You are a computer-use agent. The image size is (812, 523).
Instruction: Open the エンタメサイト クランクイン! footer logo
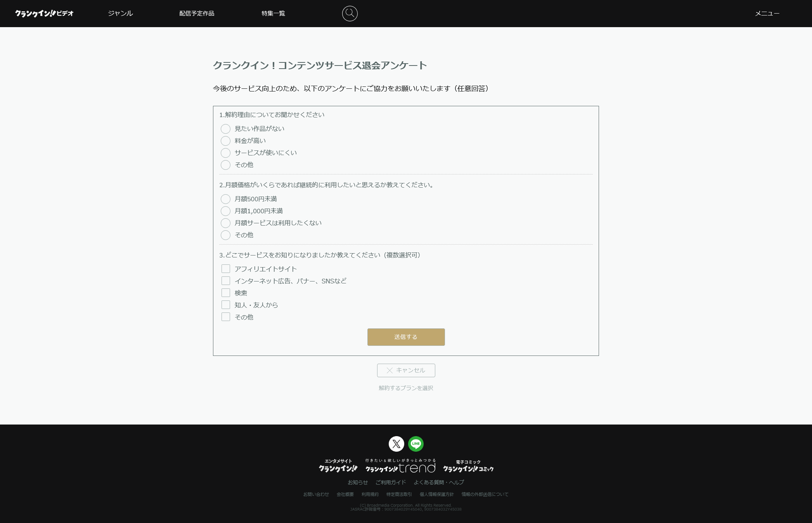coord(338,466)
